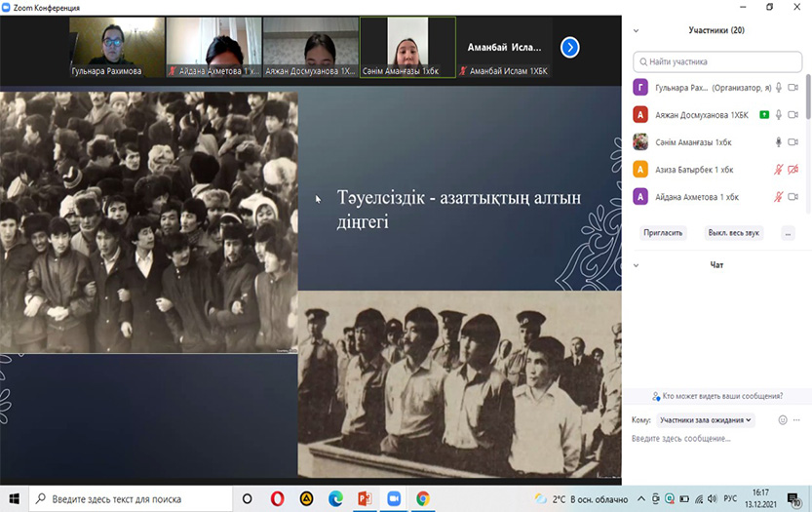Open the participants more options (…) menu

click(788, 233)
